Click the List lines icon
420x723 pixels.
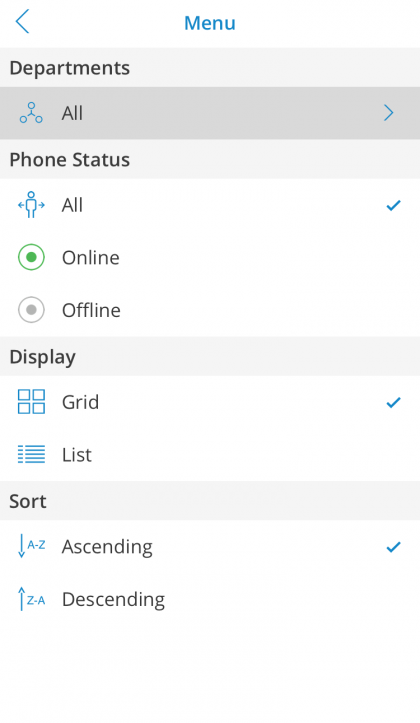pyautogui.click(x=31, y=454)
